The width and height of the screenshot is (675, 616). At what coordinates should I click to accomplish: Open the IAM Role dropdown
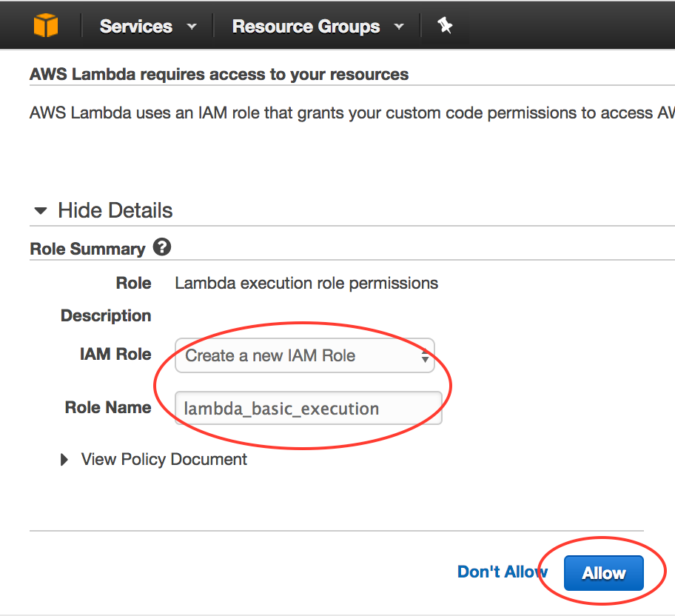pyautogui.click(x=304, y=355)
